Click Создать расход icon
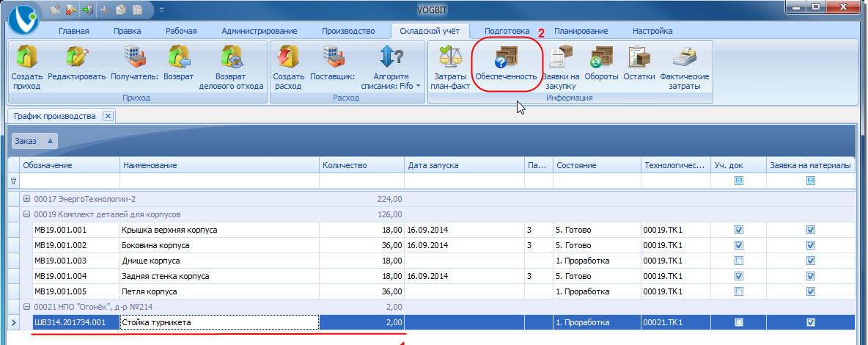Screen dimensions: 868x345 point(288,57)
